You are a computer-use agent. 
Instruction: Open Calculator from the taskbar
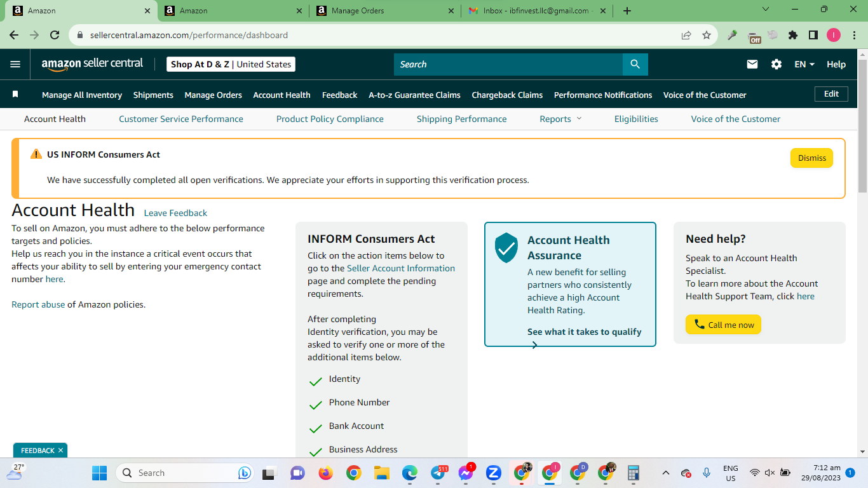pyautogui.click(x=633, y=473)
